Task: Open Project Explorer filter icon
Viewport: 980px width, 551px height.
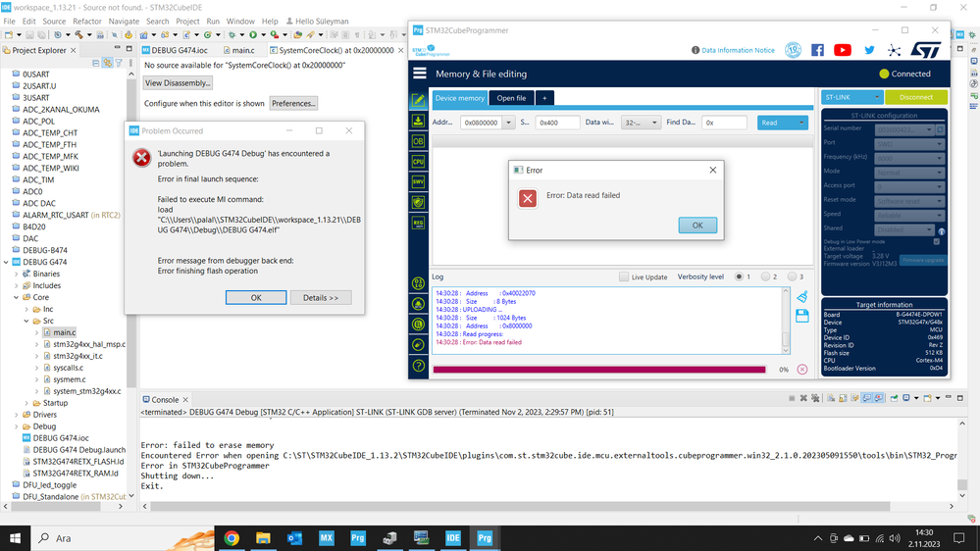Action: pyautogui.click(x=119, y=63)
